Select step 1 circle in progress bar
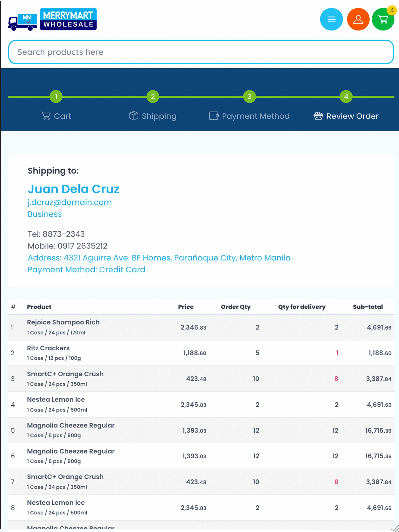 [x=56, y=97]
